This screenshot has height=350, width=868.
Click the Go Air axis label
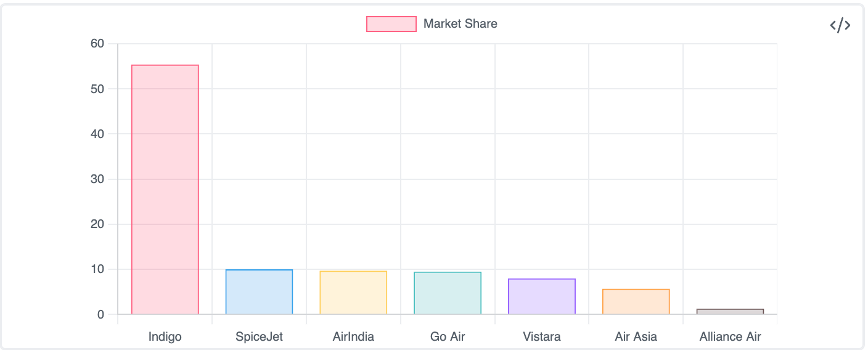(x=448, y=337)
